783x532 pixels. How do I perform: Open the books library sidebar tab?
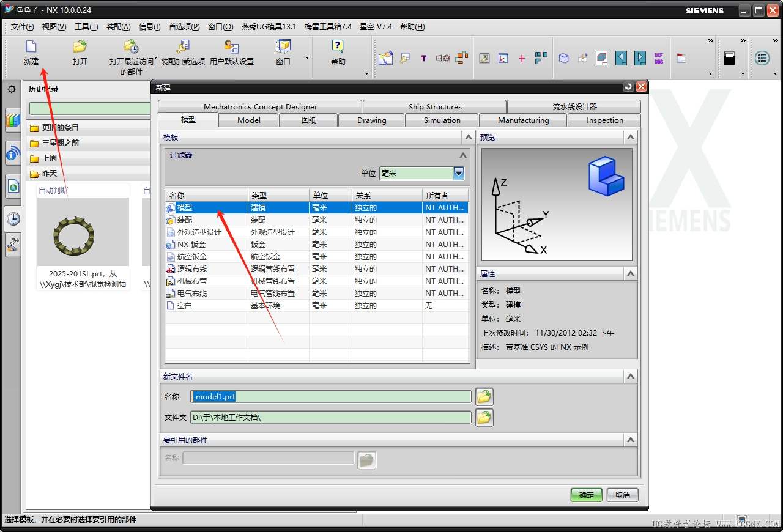(x=13, y=120)
